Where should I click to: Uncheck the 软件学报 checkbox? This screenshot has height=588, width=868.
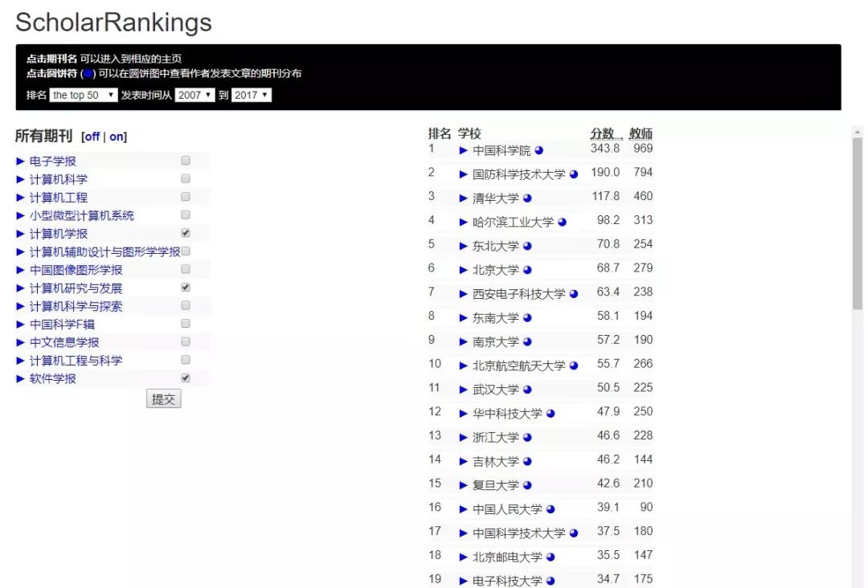(x=186, y=378)
